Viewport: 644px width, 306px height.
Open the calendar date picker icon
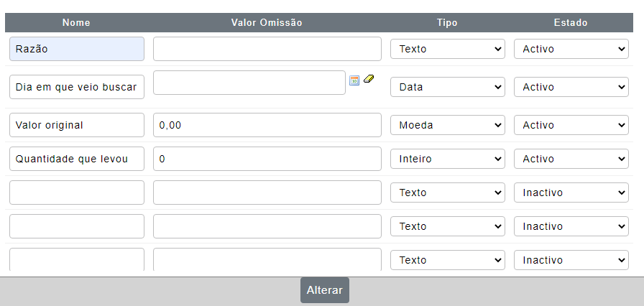[x=354, y=80]
